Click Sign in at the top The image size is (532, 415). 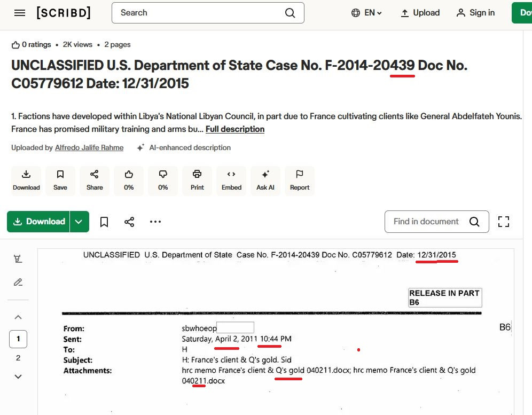(475, 13)
